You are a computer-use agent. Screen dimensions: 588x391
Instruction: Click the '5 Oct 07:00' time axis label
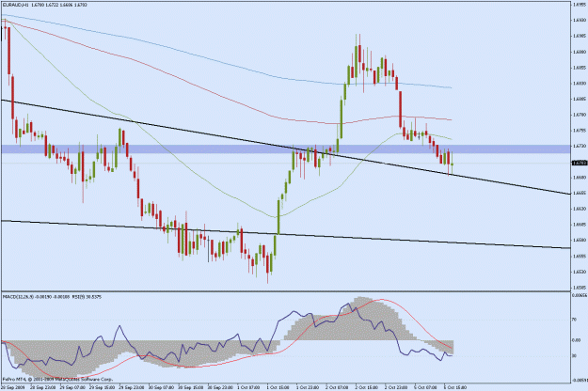(x=425, y=387)
